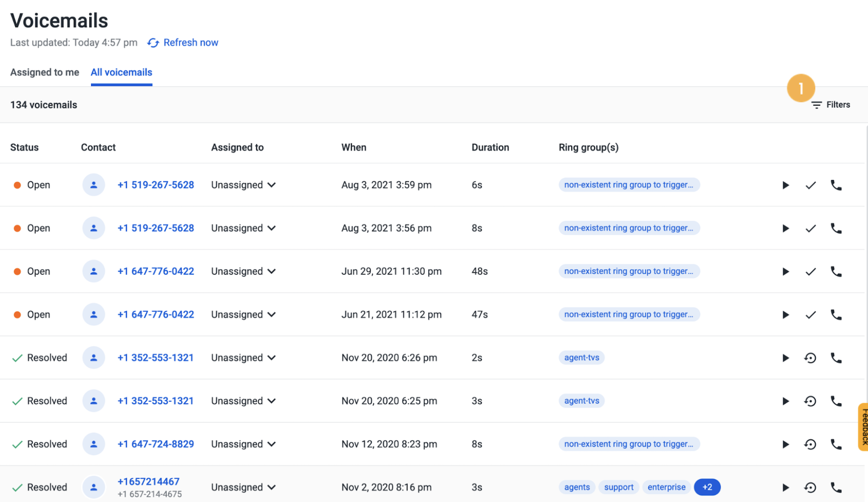Click contact avatar in Nov 12, 2020 row
Viewport: 868px width, 502px height.
94,444
